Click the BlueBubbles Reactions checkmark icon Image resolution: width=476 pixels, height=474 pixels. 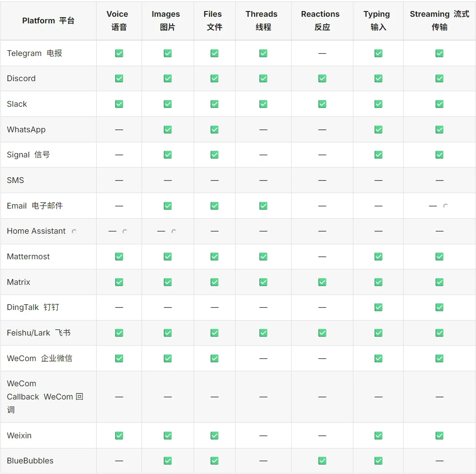click(322, 461)
